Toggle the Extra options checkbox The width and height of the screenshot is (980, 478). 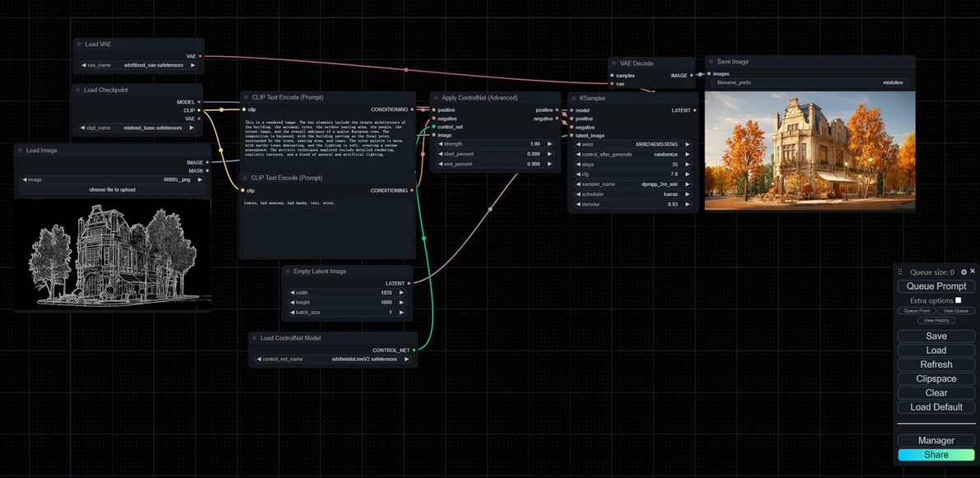tap(958, 300)
